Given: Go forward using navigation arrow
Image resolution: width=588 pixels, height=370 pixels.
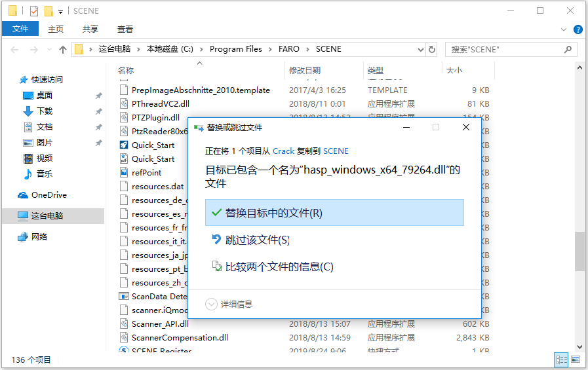Looking at the screenshot, I should coord(33,49).
